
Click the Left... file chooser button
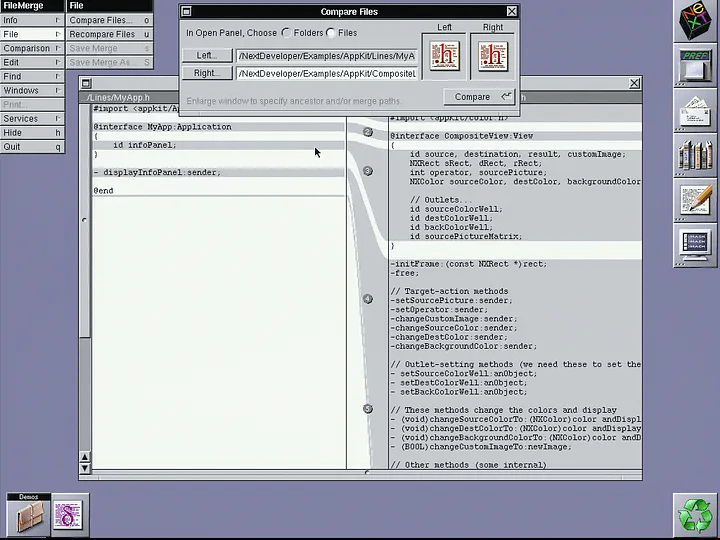point(207,55)
